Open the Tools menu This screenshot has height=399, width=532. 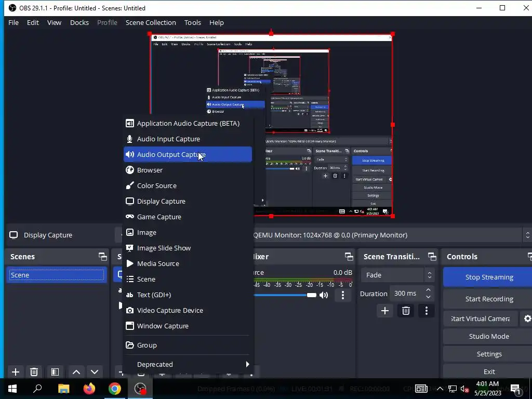coord(193,23)
